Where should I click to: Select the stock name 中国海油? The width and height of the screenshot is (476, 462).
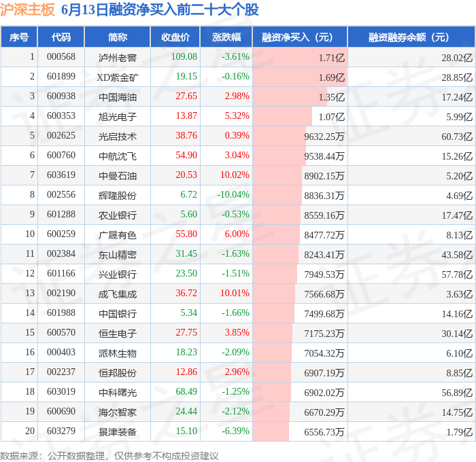click(x=118, y=97)
